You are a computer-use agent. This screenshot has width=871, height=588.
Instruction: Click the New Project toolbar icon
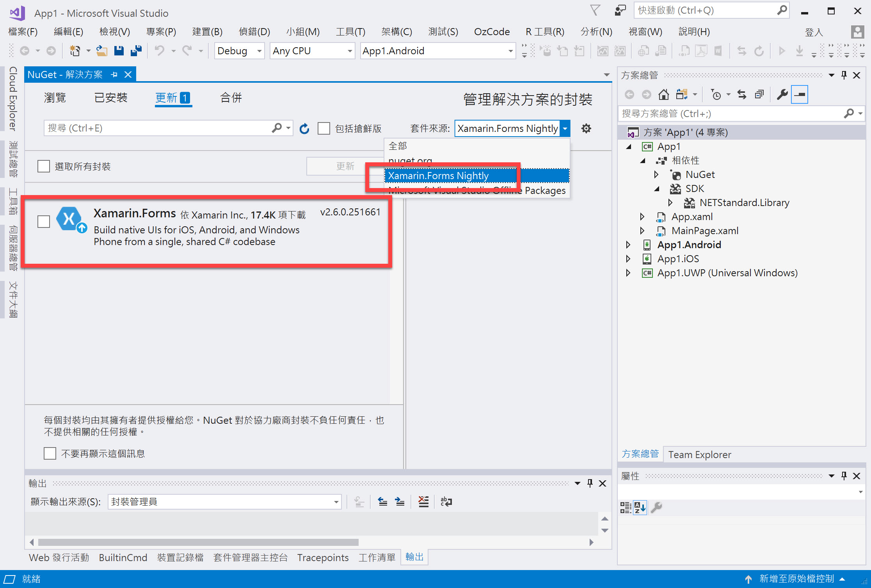(x=75, y=51)
